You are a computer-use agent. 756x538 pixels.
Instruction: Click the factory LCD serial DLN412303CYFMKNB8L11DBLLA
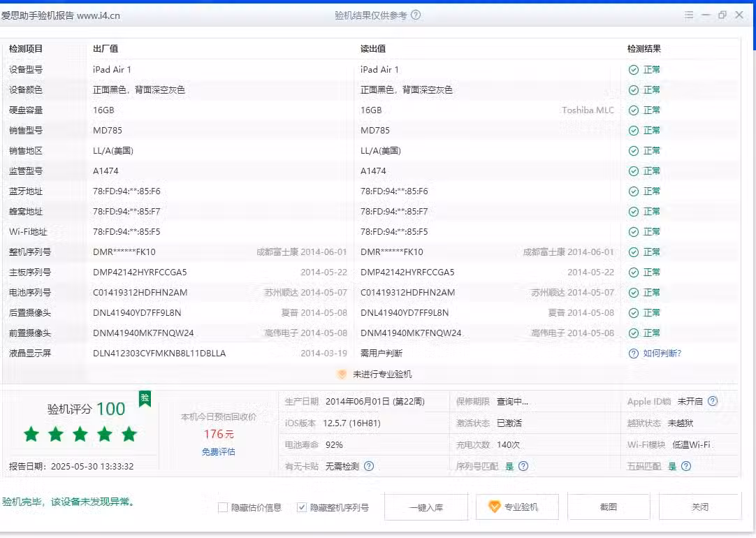click(x=159, y=354)
